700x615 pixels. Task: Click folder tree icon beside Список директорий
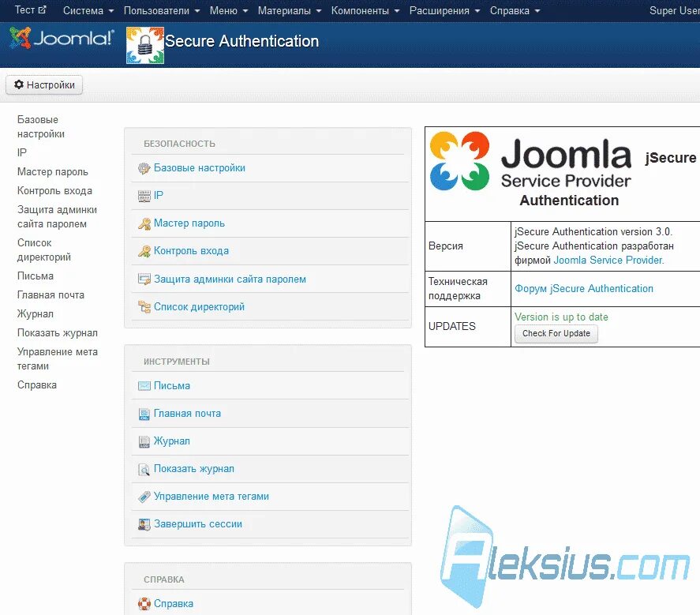144,307
